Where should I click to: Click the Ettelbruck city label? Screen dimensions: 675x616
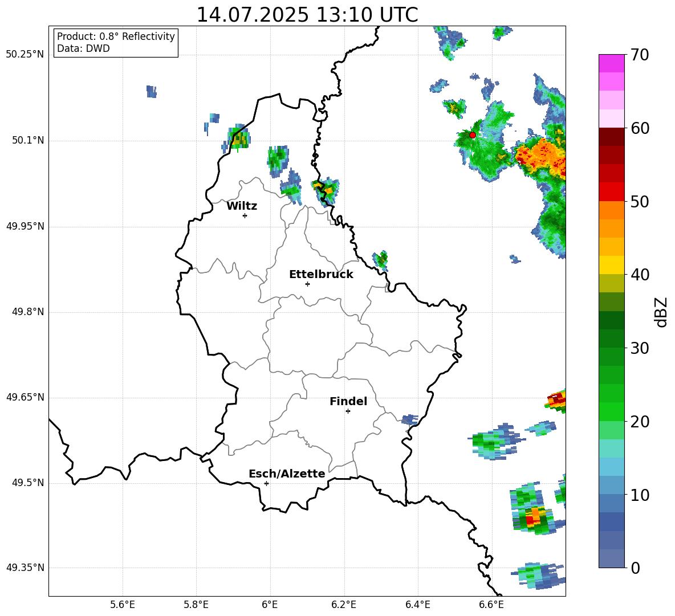[x=321, y=275]
